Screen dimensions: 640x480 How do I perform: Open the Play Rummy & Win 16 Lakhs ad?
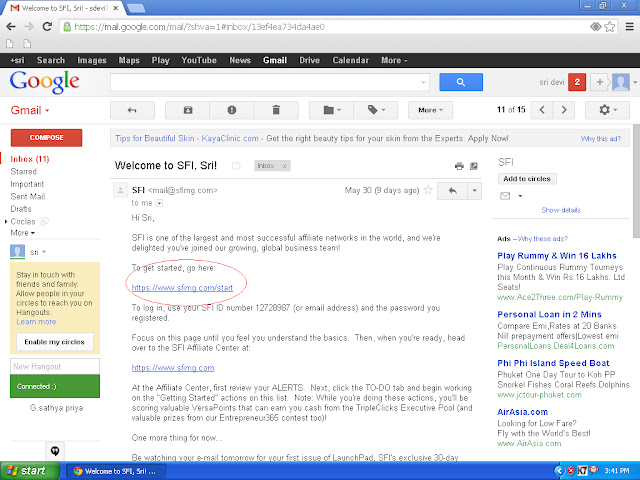coord(557,256)
